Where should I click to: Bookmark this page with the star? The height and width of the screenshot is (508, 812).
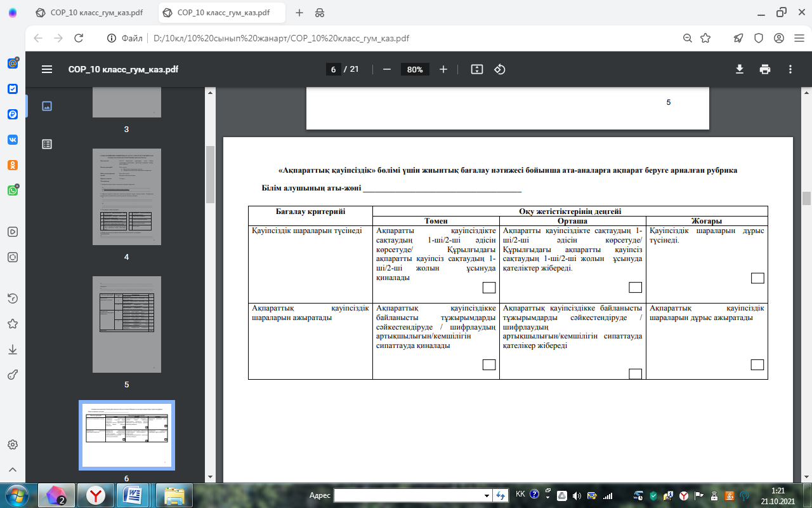pos(705,38)
